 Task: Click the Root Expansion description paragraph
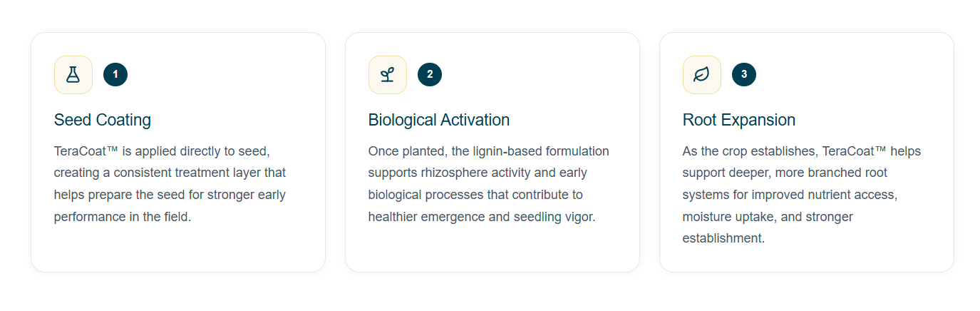[798, 195]
